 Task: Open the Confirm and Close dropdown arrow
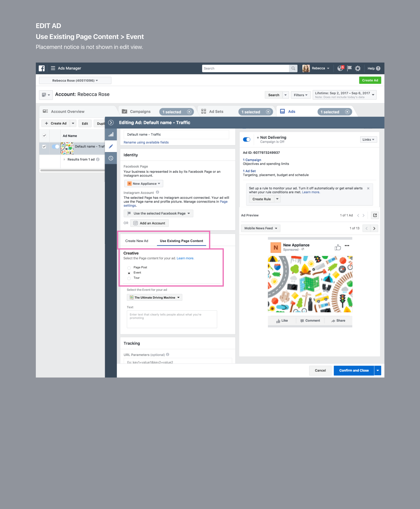coord(377,370)
